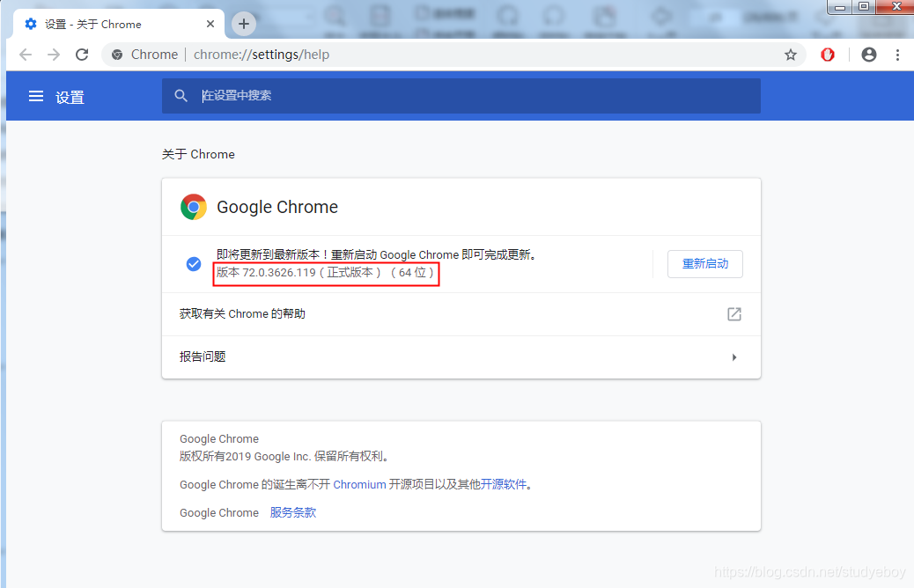
Task: Reload the settings page
Action: tap(82, 55)
